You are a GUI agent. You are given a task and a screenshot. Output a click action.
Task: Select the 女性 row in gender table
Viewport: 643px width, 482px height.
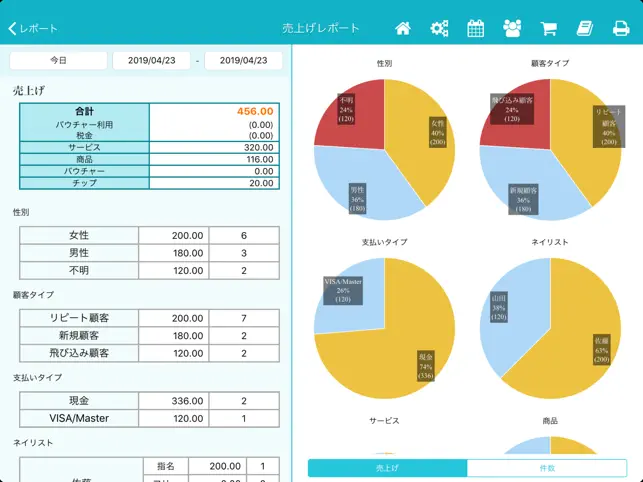[x=149, y=235]
